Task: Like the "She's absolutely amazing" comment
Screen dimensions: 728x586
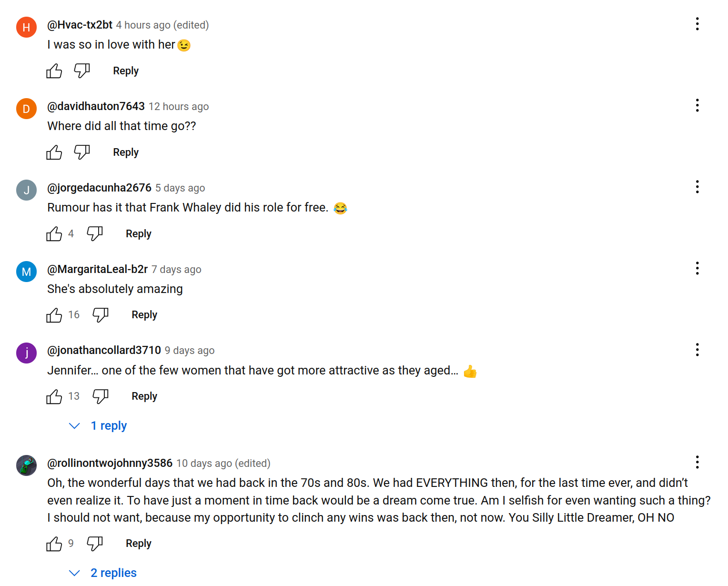Action: coord(54,315)
